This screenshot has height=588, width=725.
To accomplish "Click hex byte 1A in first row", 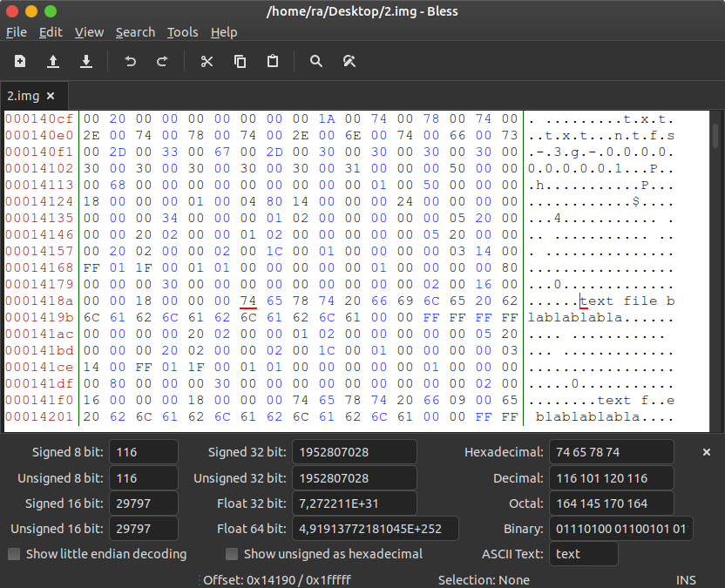I will pyautogui.click(x=327, y=118).
